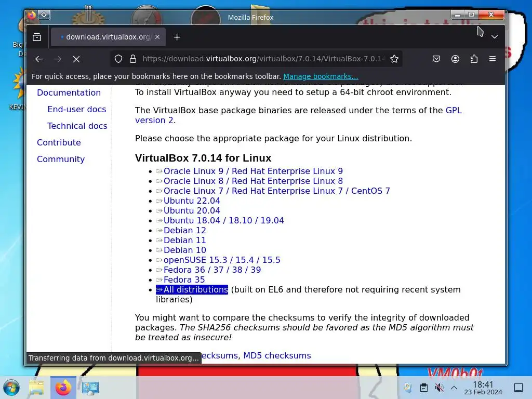Viewport: 532px width, 399px height.
Task: Toggle keep-on-all-desktops titlebar diamond icon
Action: pos(44,15)
